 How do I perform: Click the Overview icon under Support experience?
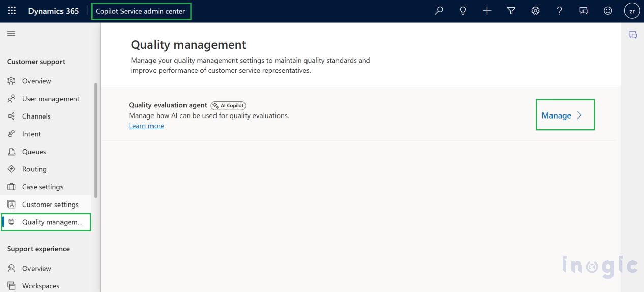pos(11,268)
